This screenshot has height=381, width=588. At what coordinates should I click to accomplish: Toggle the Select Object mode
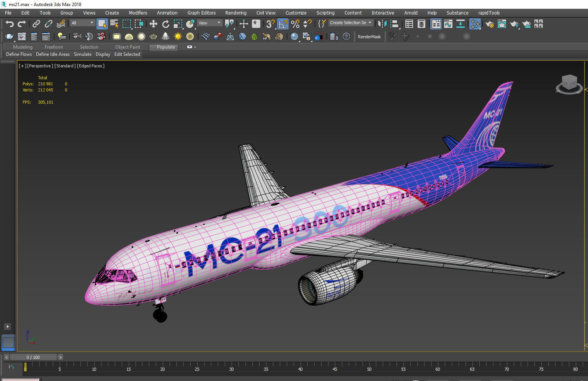[102, 24]
